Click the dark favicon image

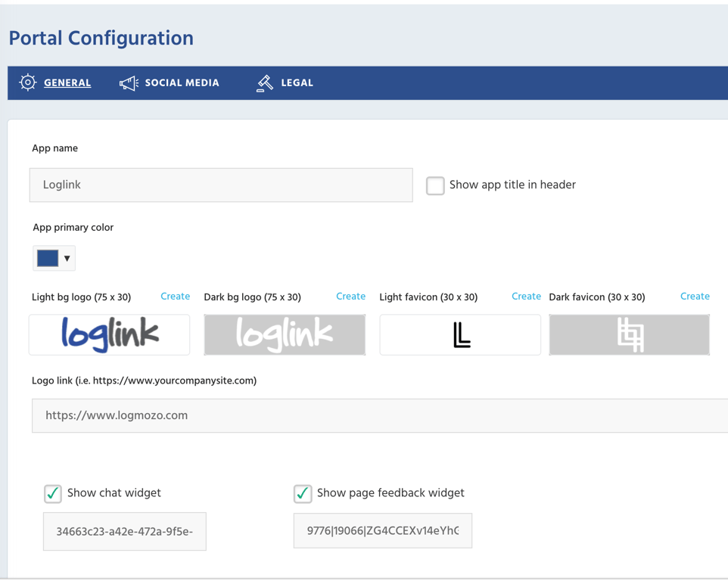(x=629, y=334)
